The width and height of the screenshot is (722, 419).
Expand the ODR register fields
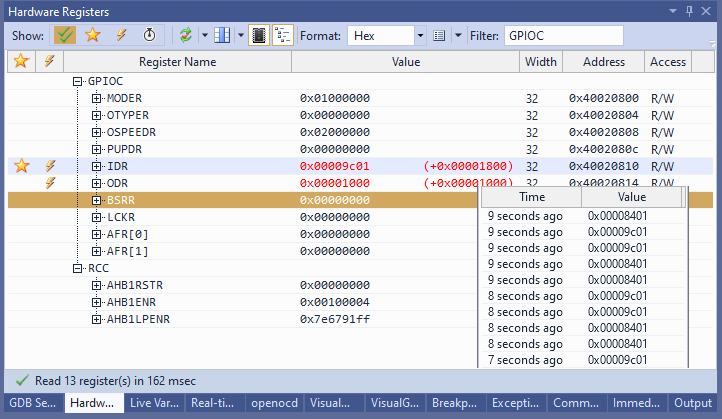coord(96,183)
